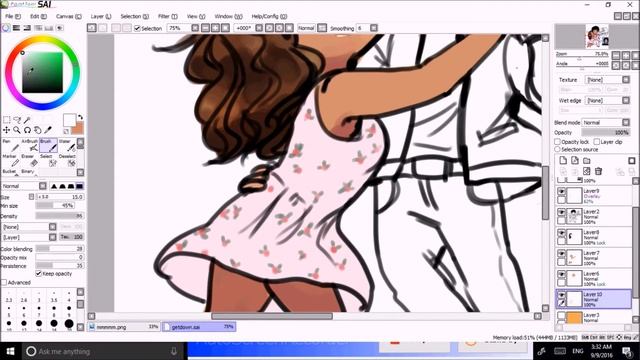Adjust the brush Density slider

(x=59, y=216)
